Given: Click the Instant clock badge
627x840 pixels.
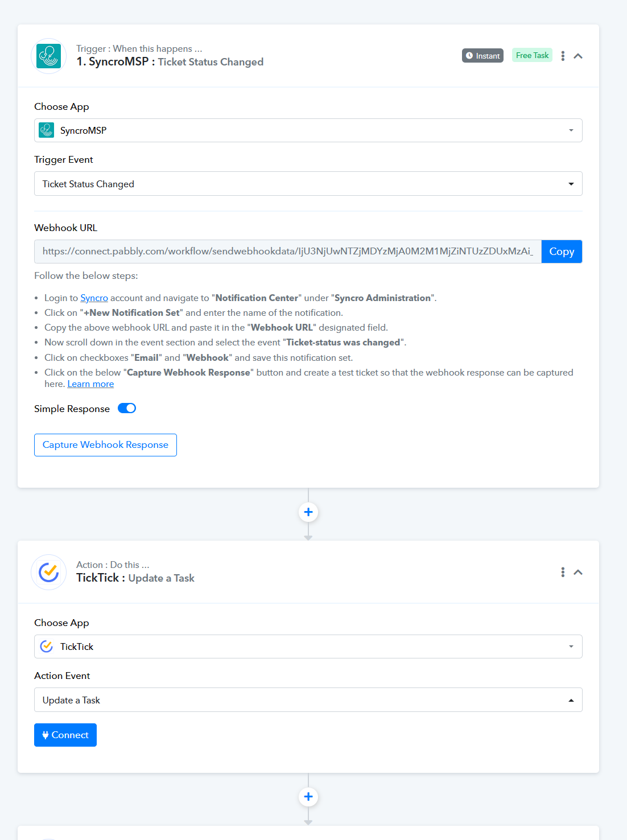Looking at the screenshot, I should point(482,56).
